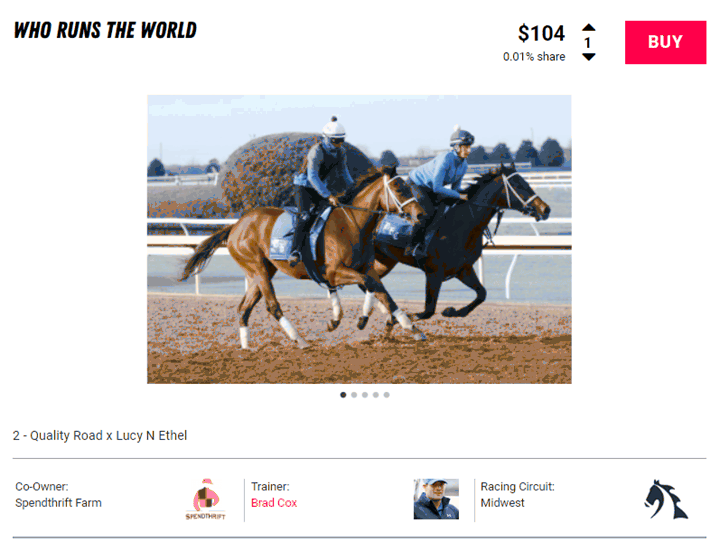Click the quantity value 1

point(587,43)
